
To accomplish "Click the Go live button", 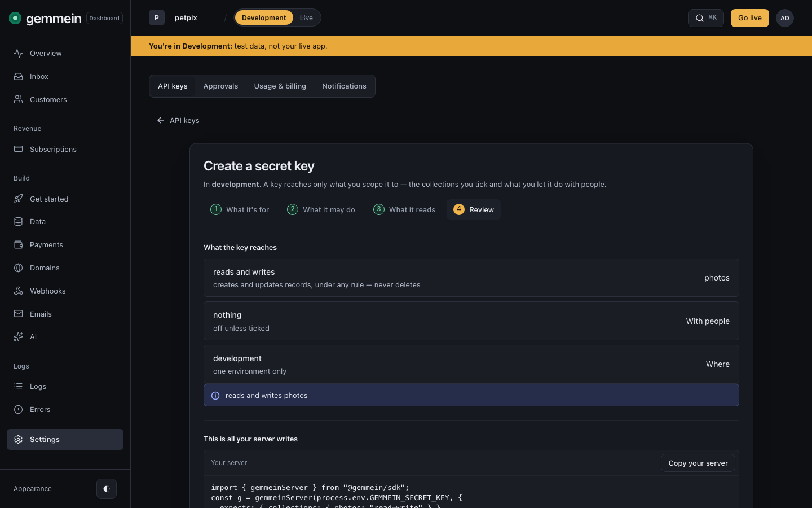I will [x=750, y=18].
